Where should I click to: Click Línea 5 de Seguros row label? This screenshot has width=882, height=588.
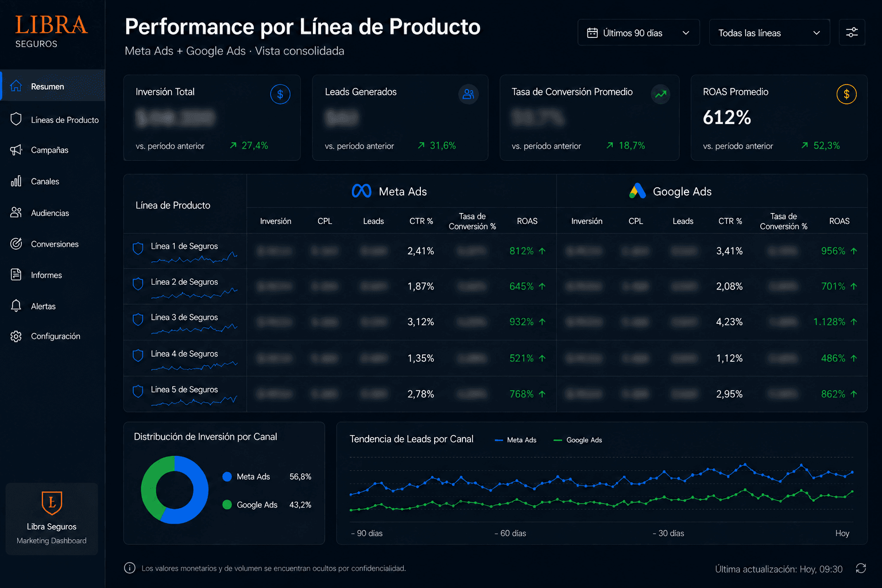tap(184, 389)
